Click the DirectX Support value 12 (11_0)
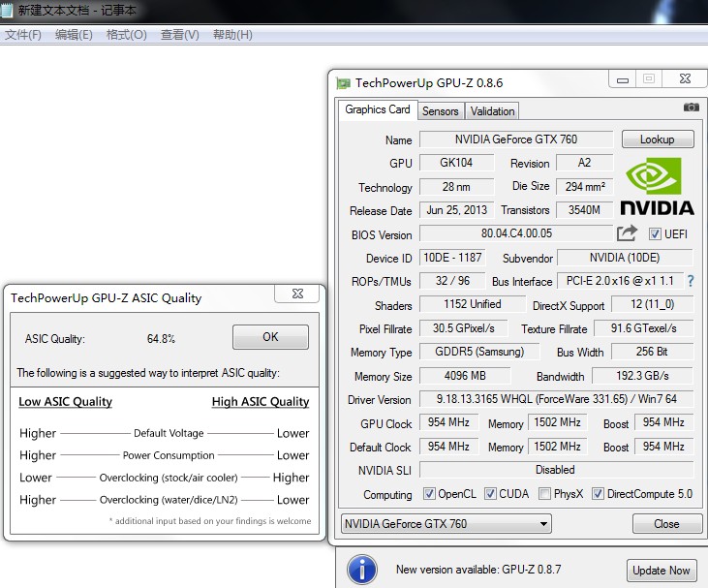The height and width of the screenshot is (588, 708). tap(653, 304)
